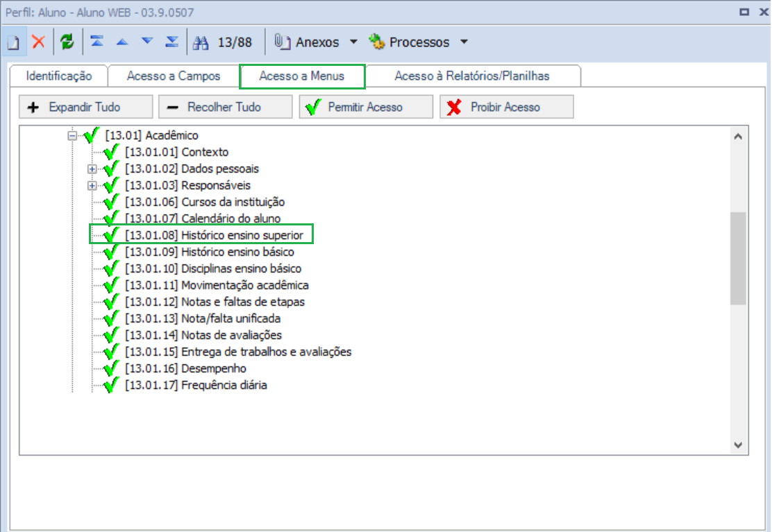
Task: Toggle check mark on Histórico ensino básico
Action: 111,251
